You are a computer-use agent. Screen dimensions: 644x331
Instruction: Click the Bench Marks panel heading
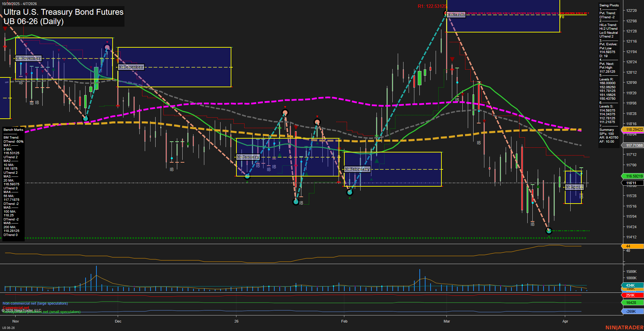(x=14, y=130)
